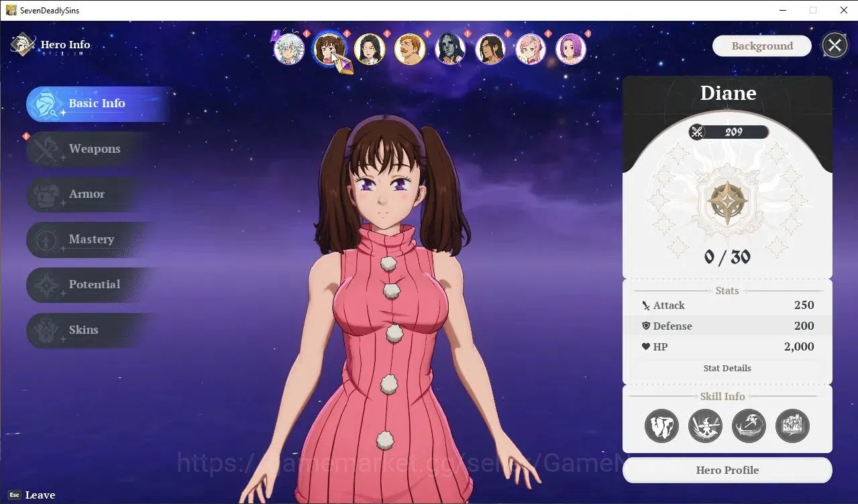
Task: Expand Stat Details
Action: (727, 368)
